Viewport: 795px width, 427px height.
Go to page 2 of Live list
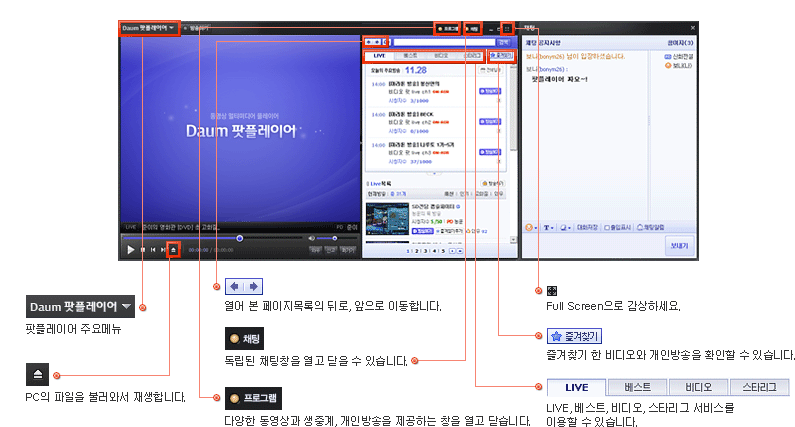point(417,251)
